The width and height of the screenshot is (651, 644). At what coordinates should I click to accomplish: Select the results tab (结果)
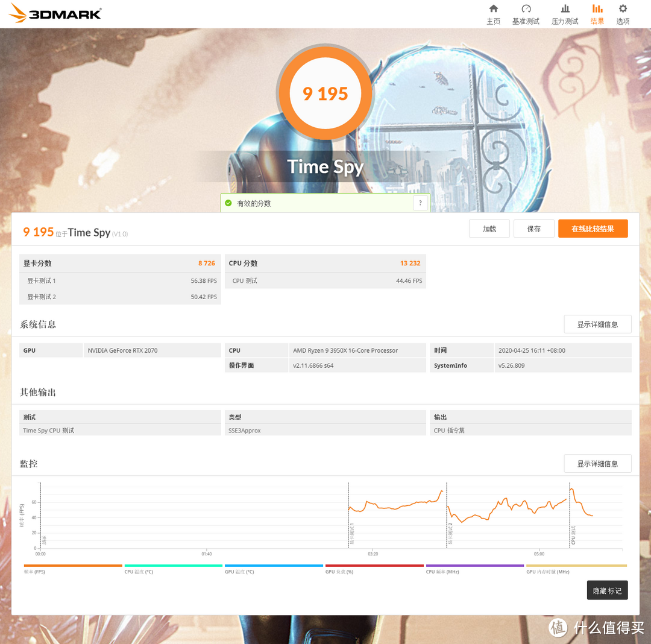point(597,14)
